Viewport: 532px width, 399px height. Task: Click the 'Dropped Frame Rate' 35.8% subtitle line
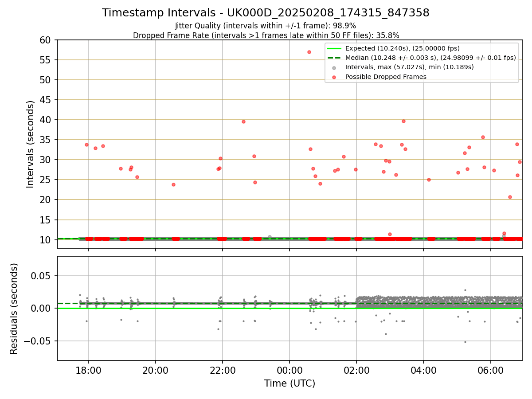pyautogui.click(x=266, y=35)
